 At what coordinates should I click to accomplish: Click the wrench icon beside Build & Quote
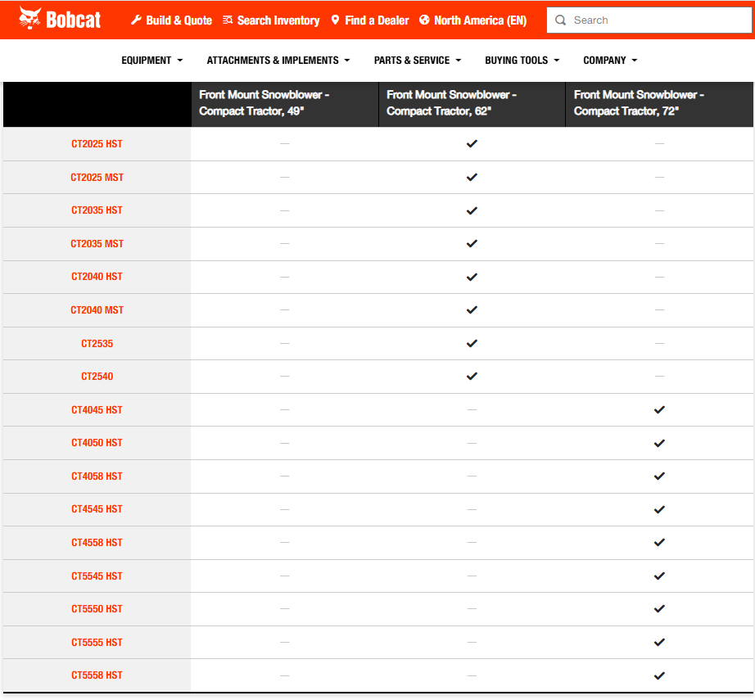coord(136,20)
